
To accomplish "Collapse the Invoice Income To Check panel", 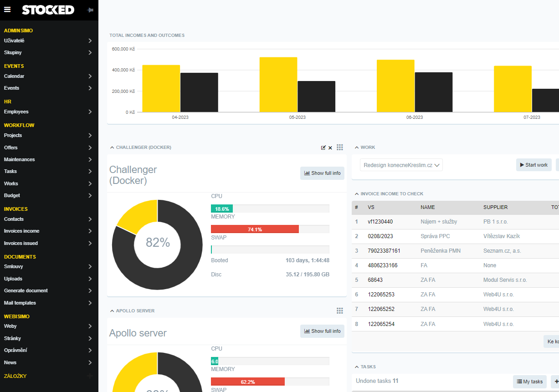I will 357,193.
